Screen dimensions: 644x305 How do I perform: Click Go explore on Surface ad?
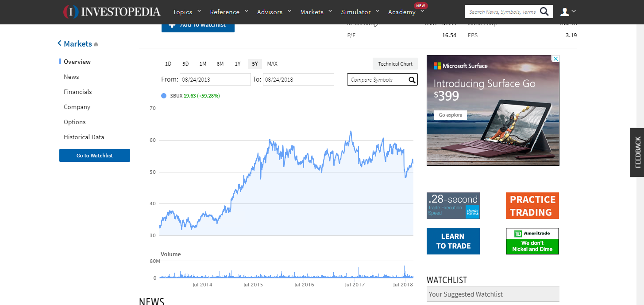click(x=450, y=115)
